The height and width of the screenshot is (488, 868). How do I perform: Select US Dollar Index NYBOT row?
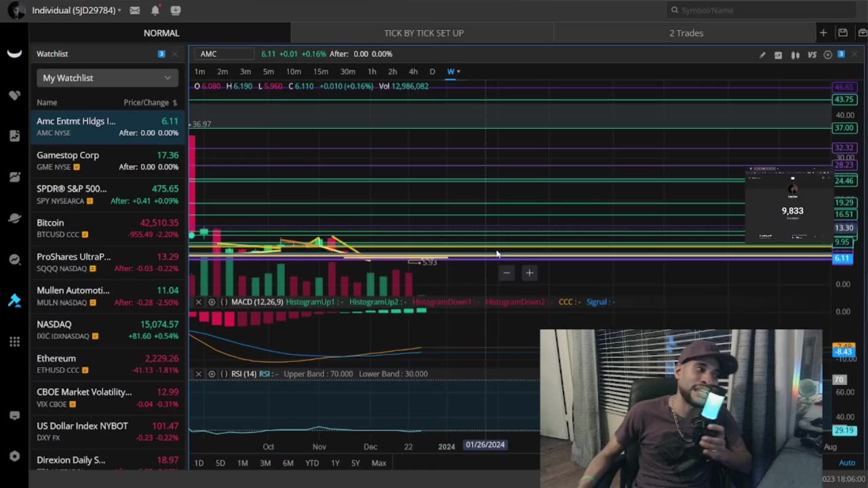pos(107,432)
